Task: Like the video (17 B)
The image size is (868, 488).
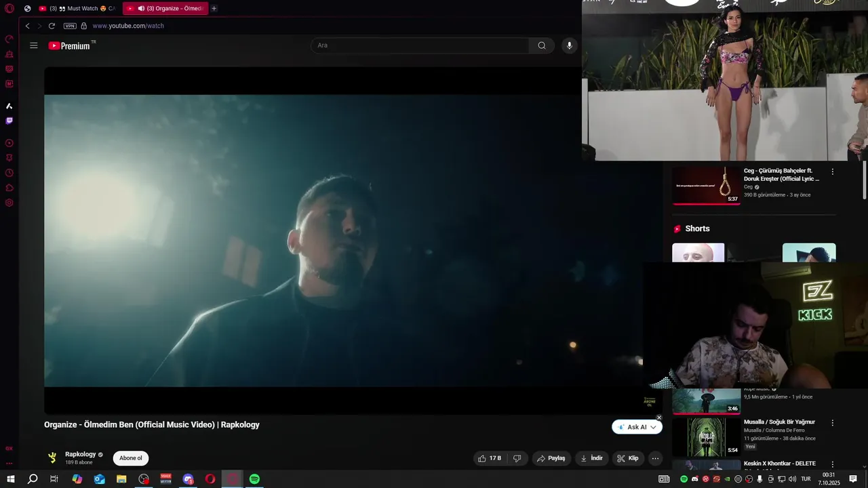Action: (490, 458)
